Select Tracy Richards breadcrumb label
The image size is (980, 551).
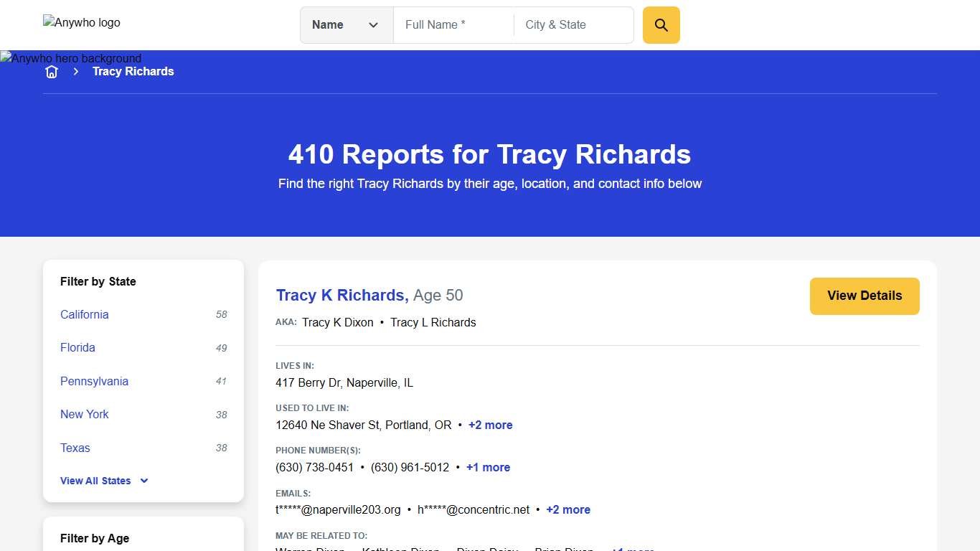coord(133,71)
